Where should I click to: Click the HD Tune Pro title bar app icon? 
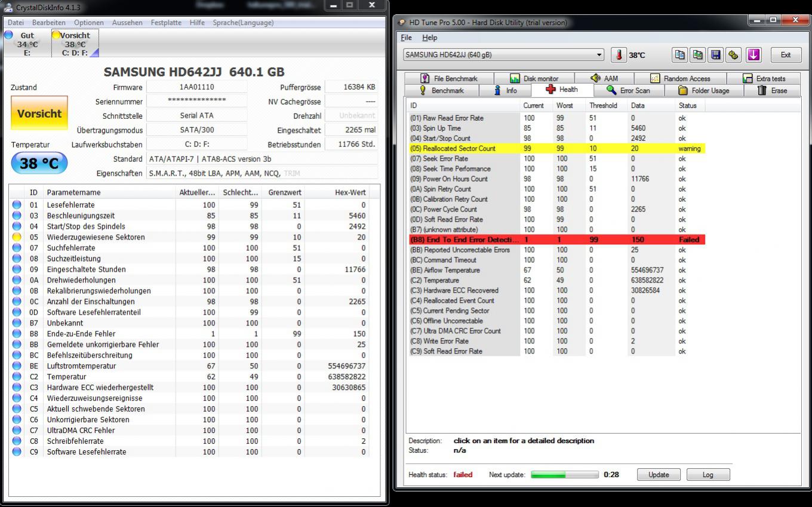click(x=402, y=23)
